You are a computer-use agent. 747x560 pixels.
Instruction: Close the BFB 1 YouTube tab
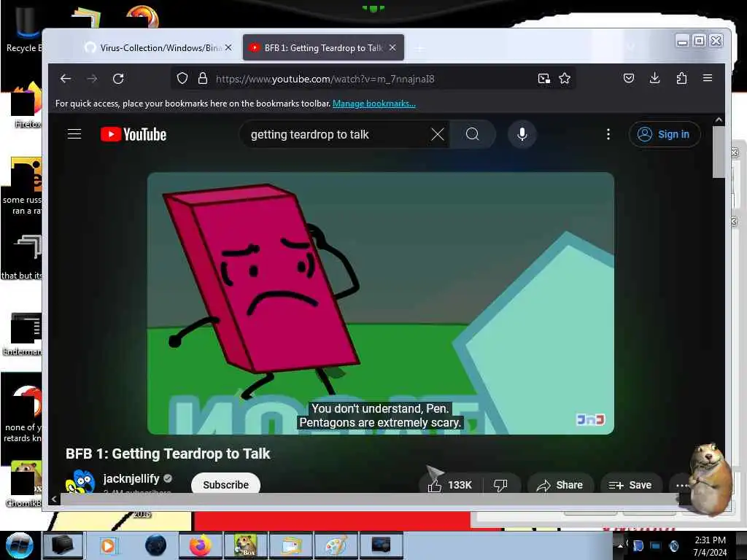pyautogui.click(x=392, y=47)
